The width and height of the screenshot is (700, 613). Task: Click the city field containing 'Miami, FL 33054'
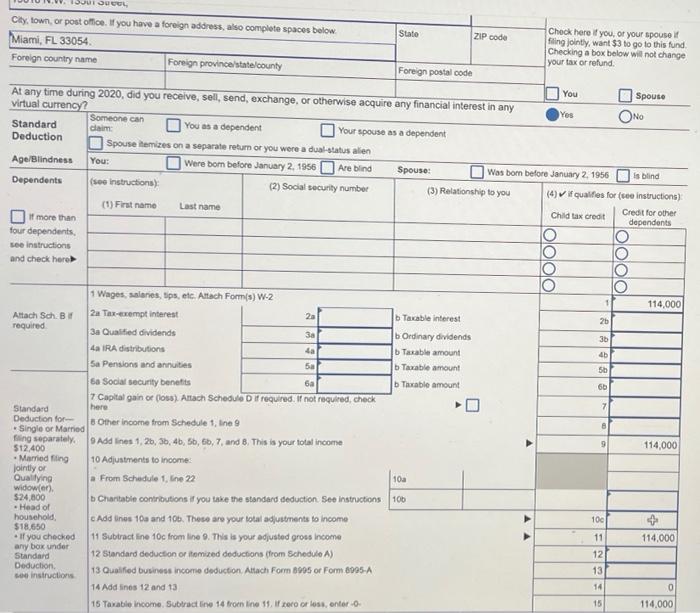coord(202,45)
